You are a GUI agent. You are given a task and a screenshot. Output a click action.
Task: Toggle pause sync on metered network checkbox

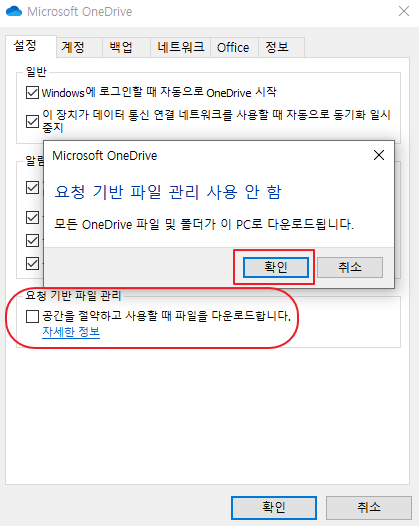click(32, 121)
